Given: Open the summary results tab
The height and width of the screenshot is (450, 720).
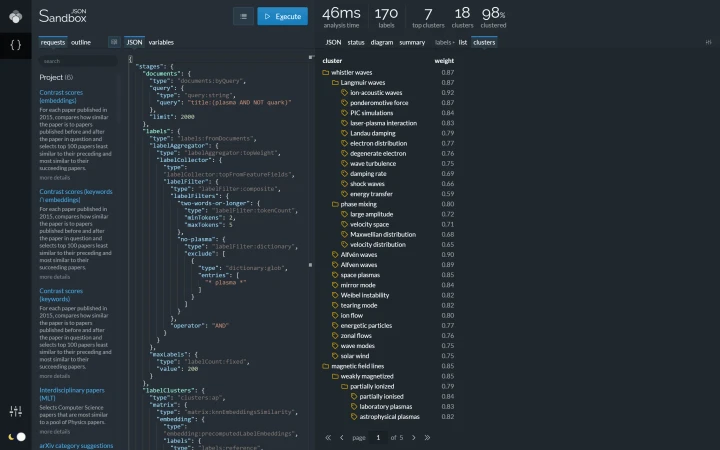Looking at the screenshot, I should coord(412,42).
